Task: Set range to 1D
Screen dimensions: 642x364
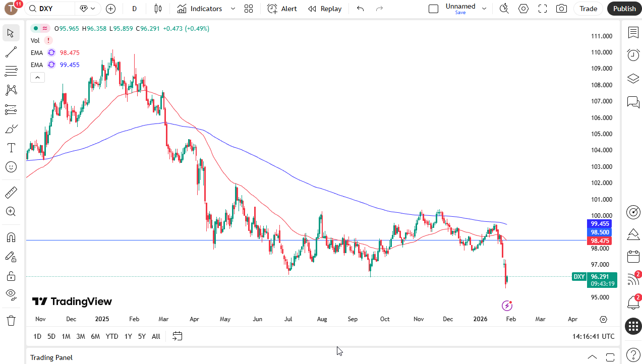Action: click(37, 336)
